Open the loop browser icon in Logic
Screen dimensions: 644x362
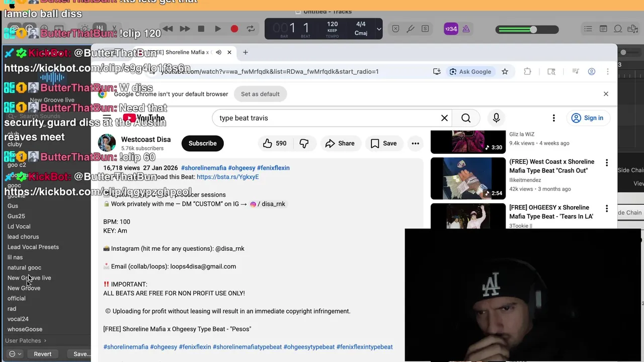pos(618,29)
